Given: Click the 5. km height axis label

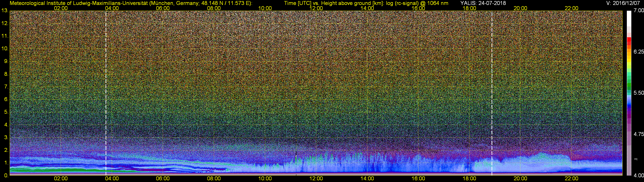Looking at the screenshot, I should 6,112.
